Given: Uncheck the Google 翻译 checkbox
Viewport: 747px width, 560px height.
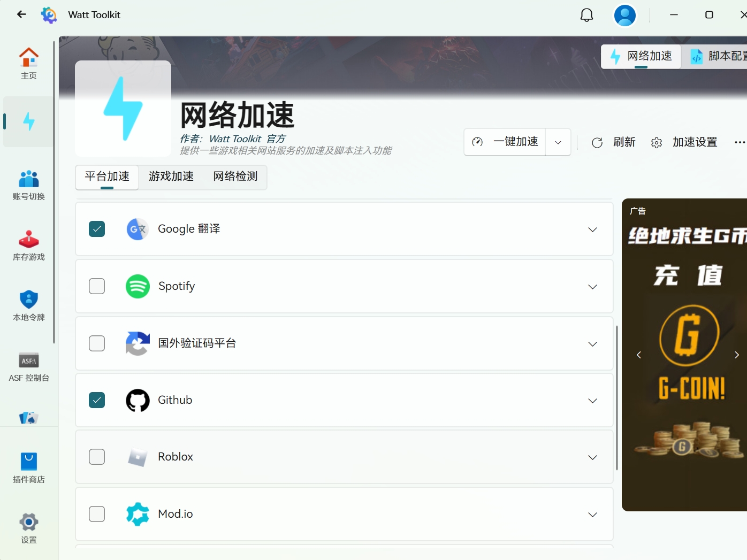Looking at the screenshot, I should coord(97,229).
